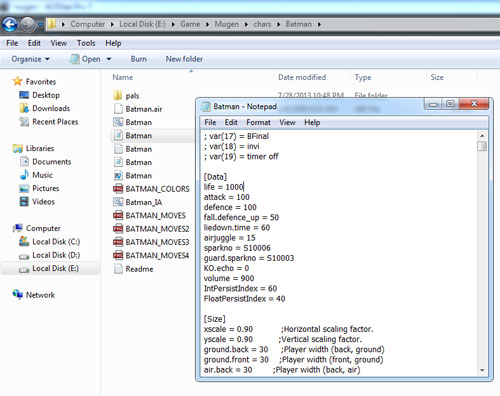Click the Network icon in sidebar
This screenshot has width=500, height=396.
click(18, 295)
